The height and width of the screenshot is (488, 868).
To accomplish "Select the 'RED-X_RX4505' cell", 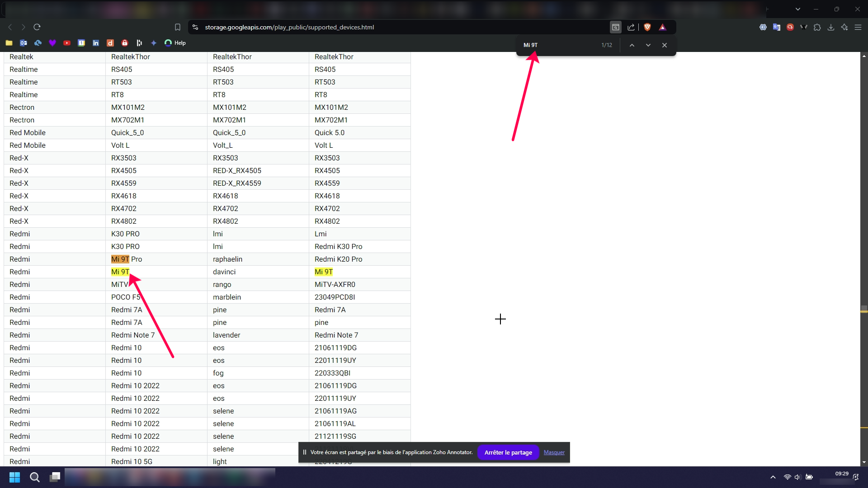I will click(x=258, y=170).
